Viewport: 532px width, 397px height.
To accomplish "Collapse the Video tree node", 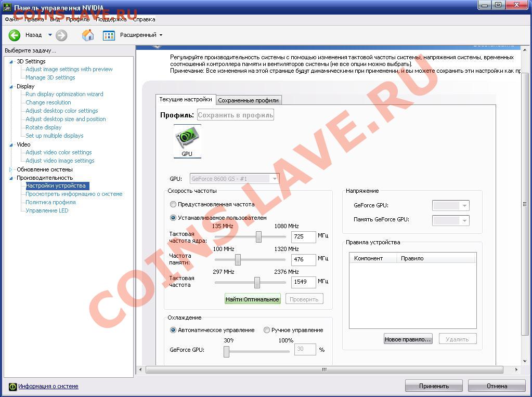I will (11, 145).
